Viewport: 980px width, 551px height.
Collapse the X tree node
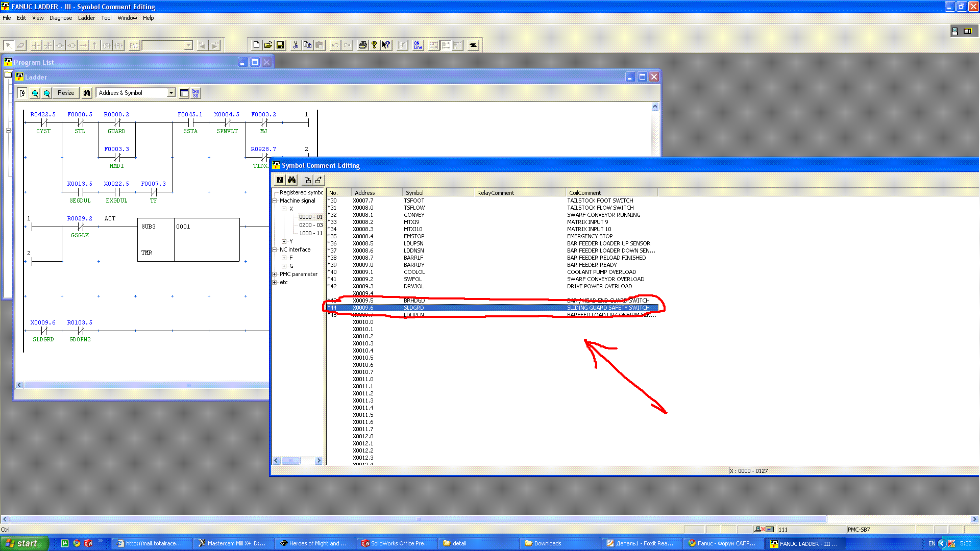point(284,209)
